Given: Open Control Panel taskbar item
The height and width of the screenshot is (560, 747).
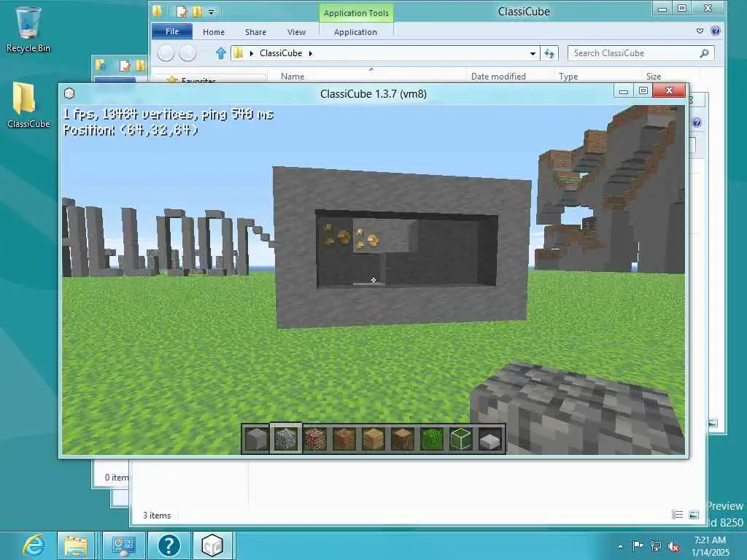Looking at the screenshot, I should point(124,545).
